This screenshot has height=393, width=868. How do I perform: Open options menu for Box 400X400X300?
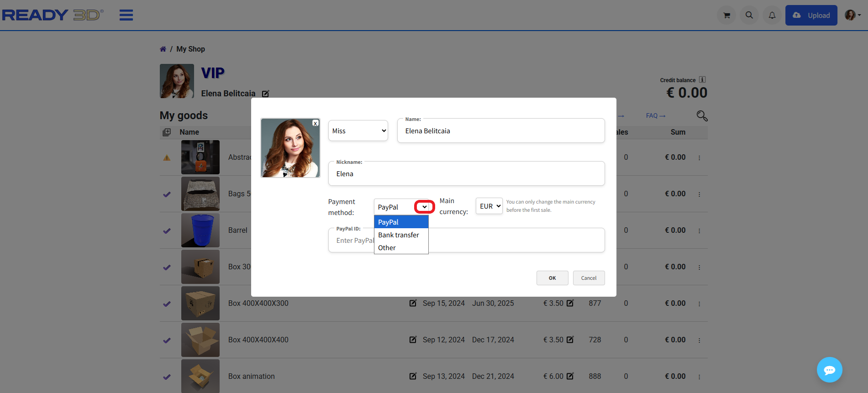click(699, 304)
